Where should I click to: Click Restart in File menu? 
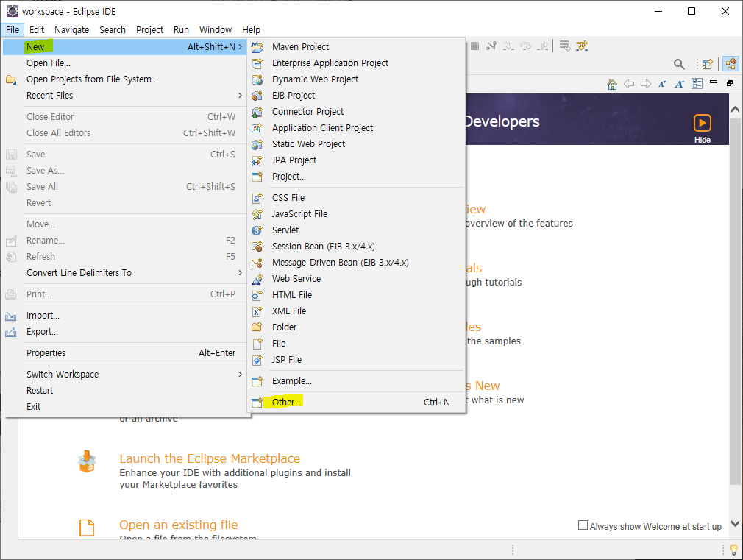click(x=126, y=390)
